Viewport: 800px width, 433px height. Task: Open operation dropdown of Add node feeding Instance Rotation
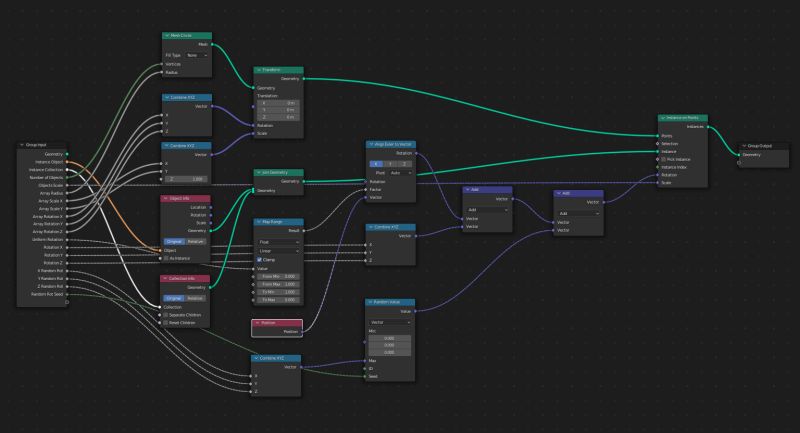coord(578,213)
